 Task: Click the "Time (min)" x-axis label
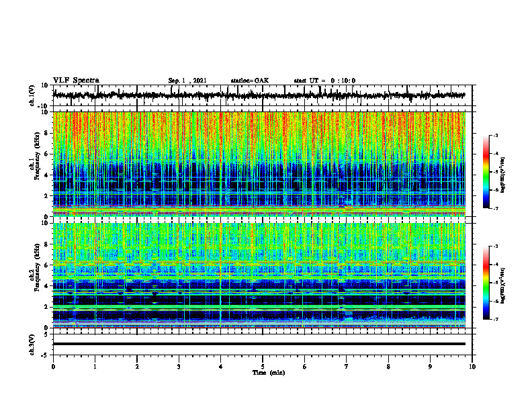pyautogui.click(x=269, y=373)
